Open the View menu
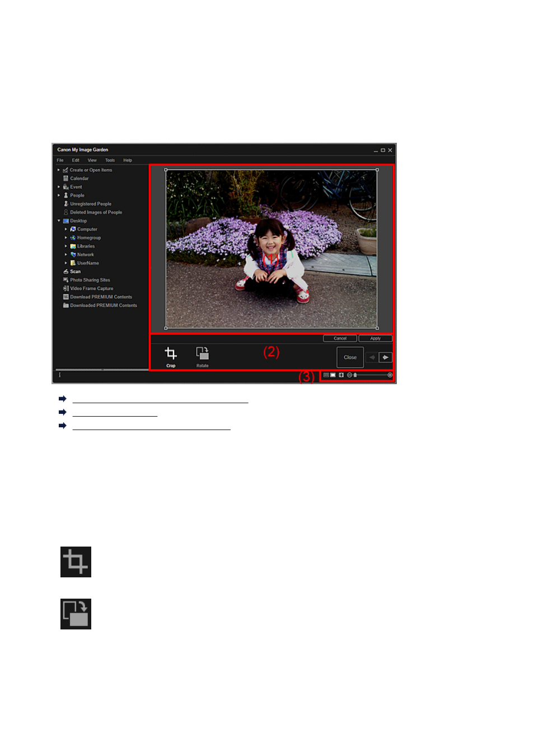Viewport: 534px width, 756px height. tap(92, 160)
